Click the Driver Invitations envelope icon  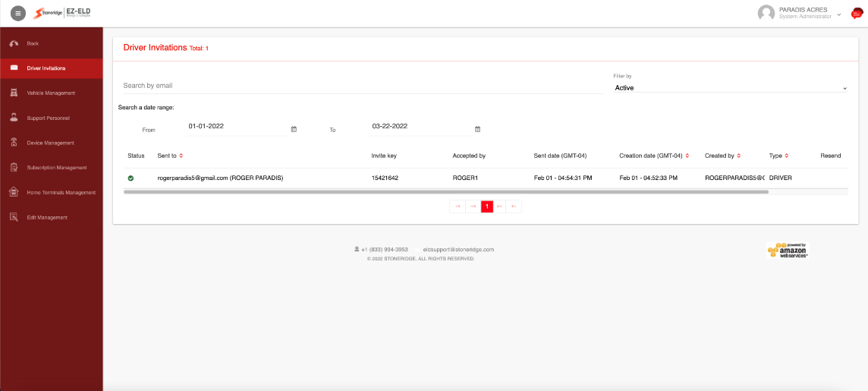click(14, 68)
